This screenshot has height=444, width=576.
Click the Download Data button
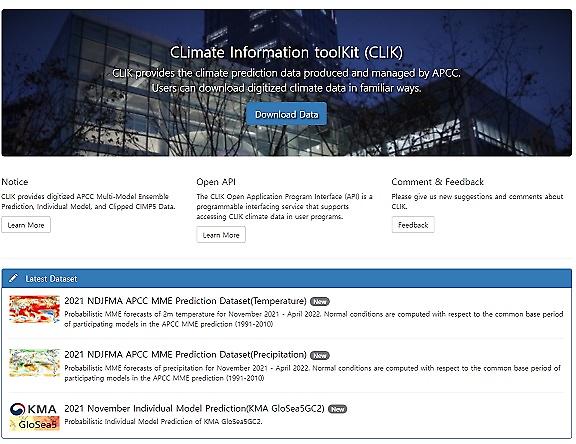click(286, 114)
